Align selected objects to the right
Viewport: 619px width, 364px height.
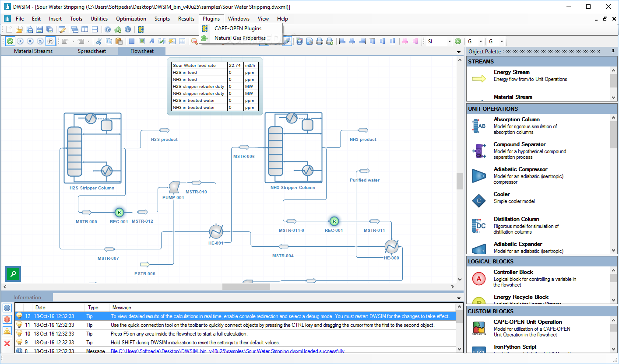pos(362,41)
